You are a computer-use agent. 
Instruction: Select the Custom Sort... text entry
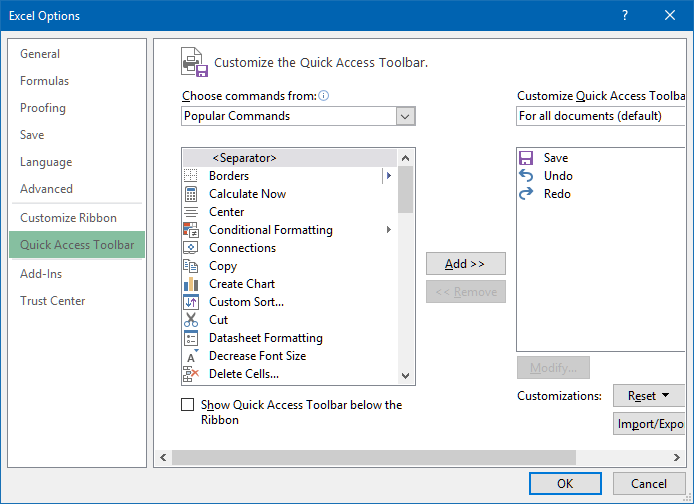click(x=246, y=302)
